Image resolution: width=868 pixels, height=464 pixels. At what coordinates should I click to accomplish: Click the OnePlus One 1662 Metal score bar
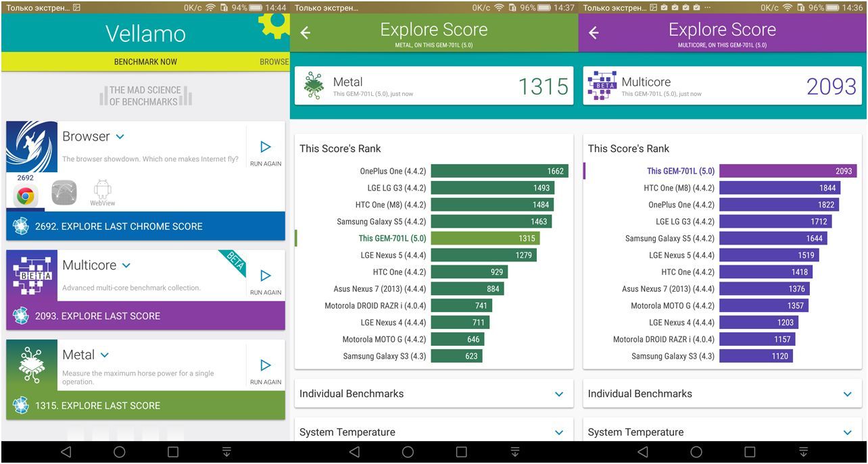pyautogui.click(x=499, y=171)
